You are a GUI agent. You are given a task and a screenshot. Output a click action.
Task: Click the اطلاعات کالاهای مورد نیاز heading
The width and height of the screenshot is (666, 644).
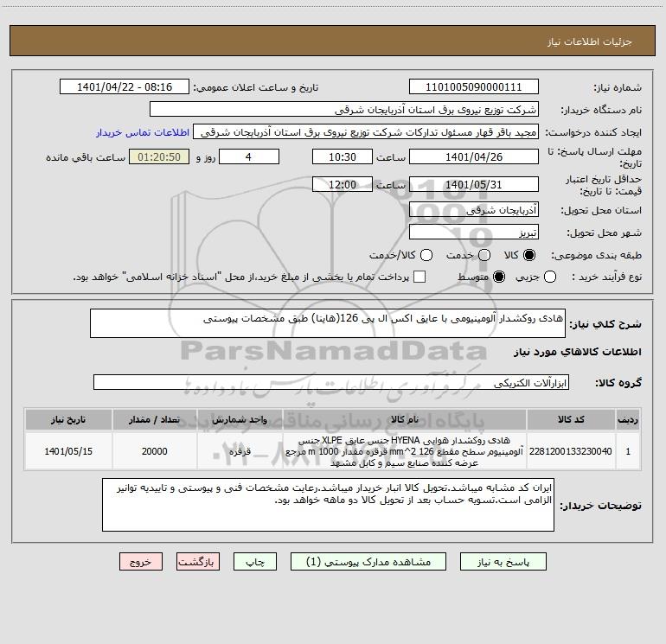[x=578, y=352]
